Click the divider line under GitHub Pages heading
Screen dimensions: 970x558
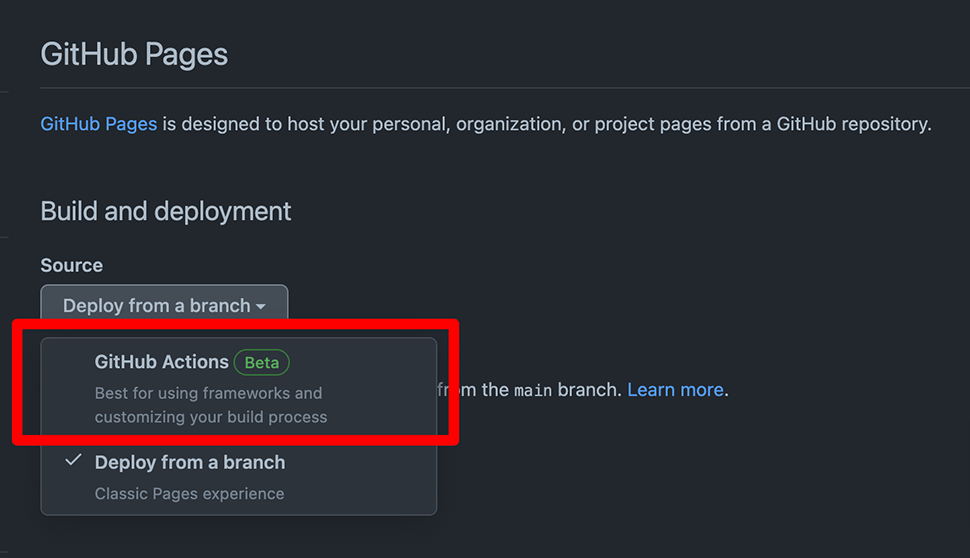point(505,88)
